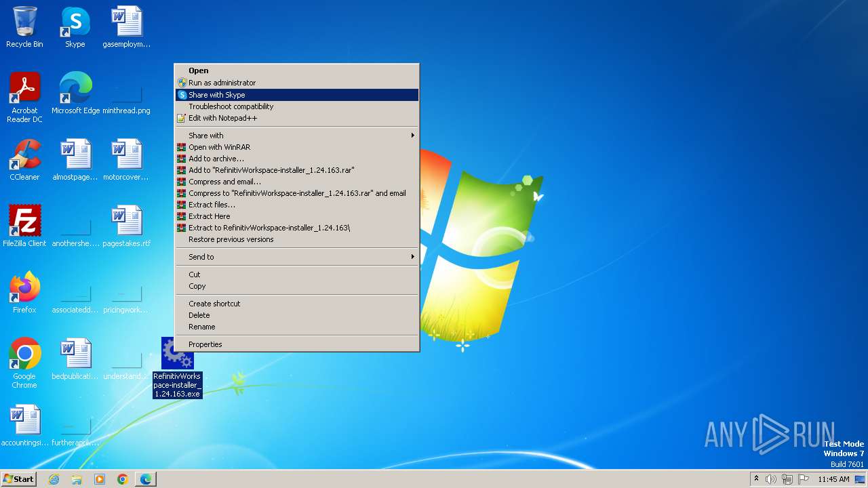
Task: Open Windows Explorer folder in taskbar
Action: pos(77,479)
